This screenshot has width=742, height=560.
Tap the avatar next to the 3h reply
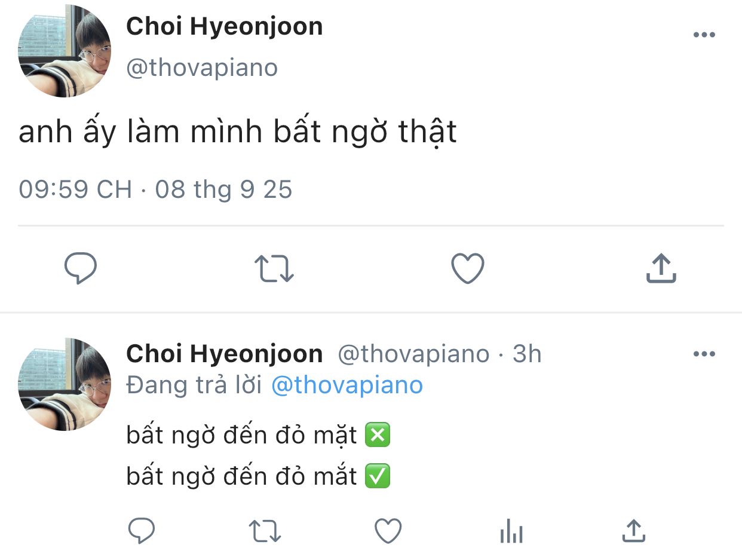click(65, 384)
